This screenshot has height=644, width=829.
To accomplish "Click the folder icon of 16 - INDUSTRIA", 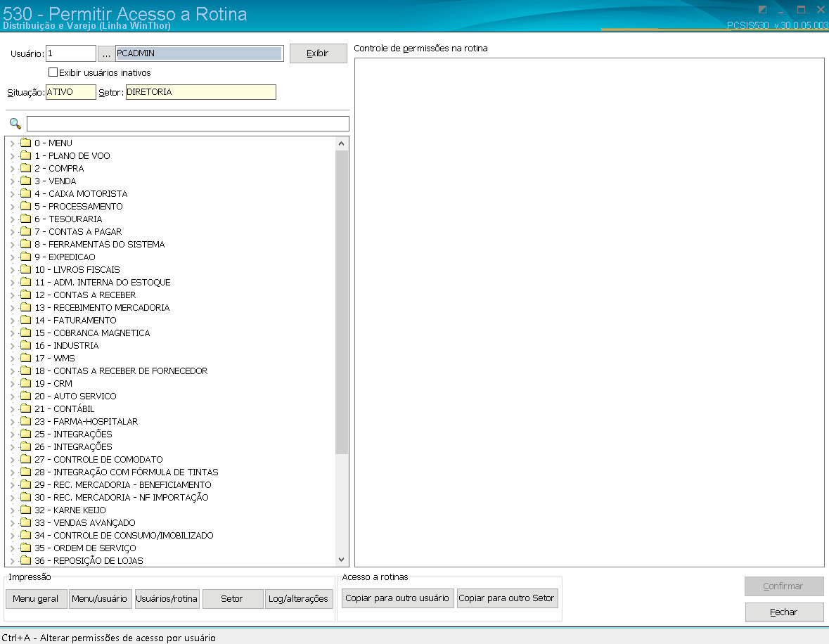I will [x=25, y=345].
